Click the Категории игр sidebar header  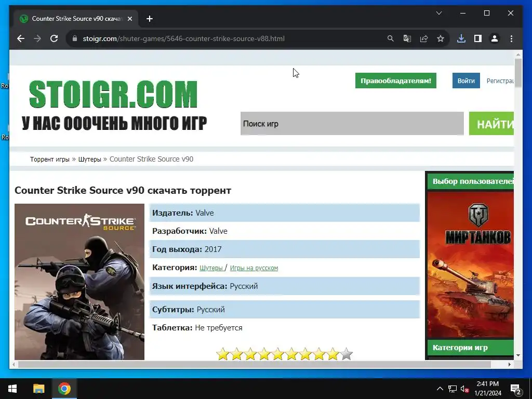(471, 348)
